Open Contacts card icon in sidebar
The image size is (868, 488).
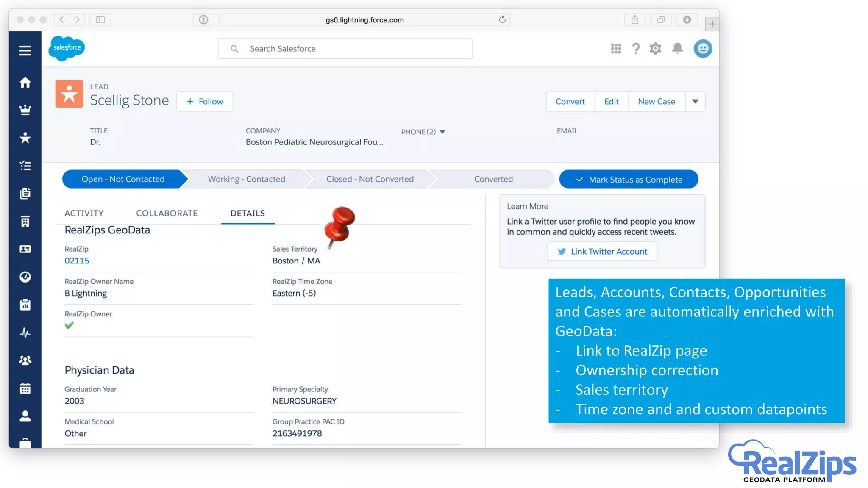pyautogui.click(x=25, y=249)
